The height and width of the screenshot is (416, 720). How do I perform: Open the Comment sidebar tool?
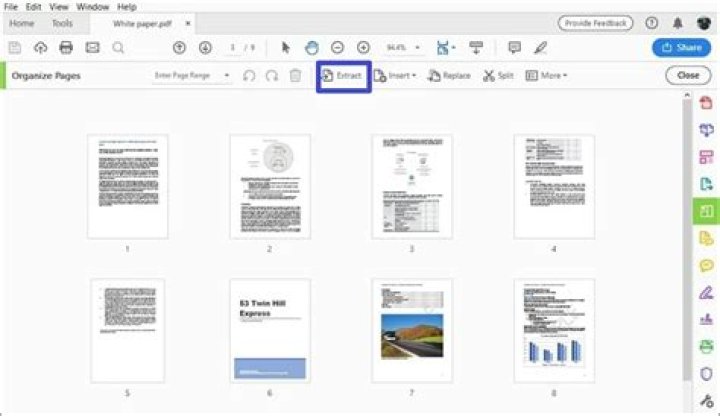coord(706,265)
